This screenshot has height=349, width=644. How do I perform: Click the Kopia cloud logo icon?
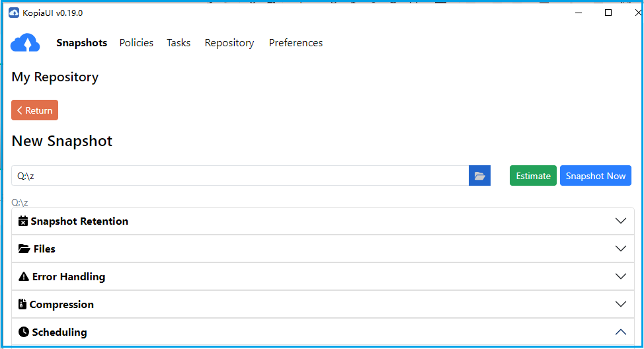pos(26,44)
